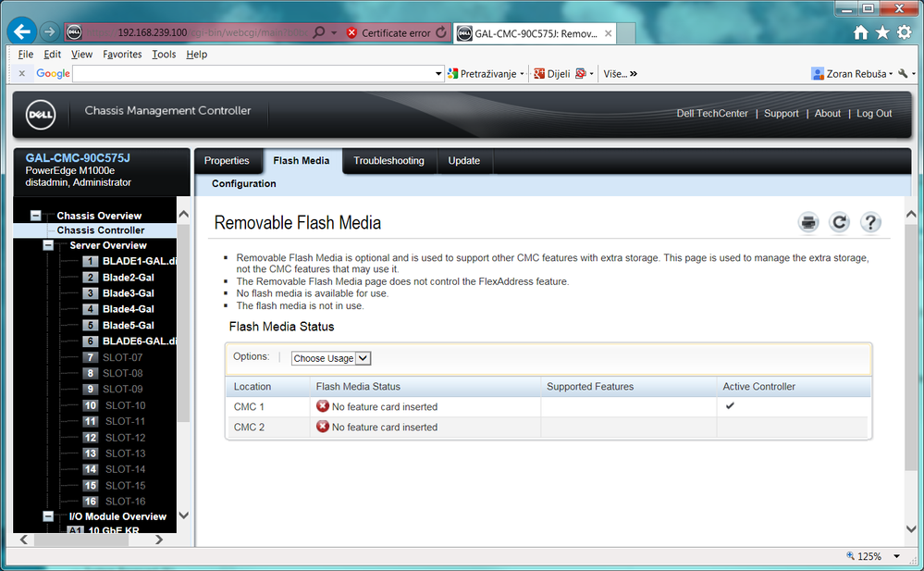Select slot 10 number icon
This screenshot has width=924, height=571.
pos(90,405)
